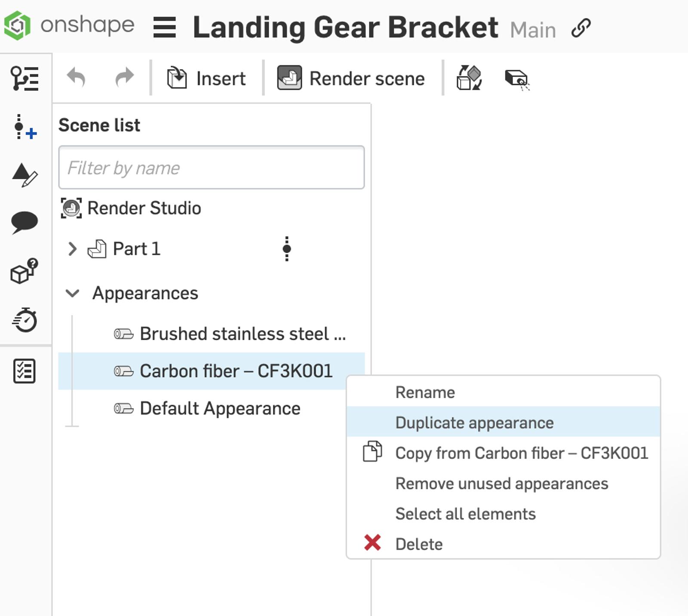
Task: Click the Render scene button
Action: tap(351, 79)
